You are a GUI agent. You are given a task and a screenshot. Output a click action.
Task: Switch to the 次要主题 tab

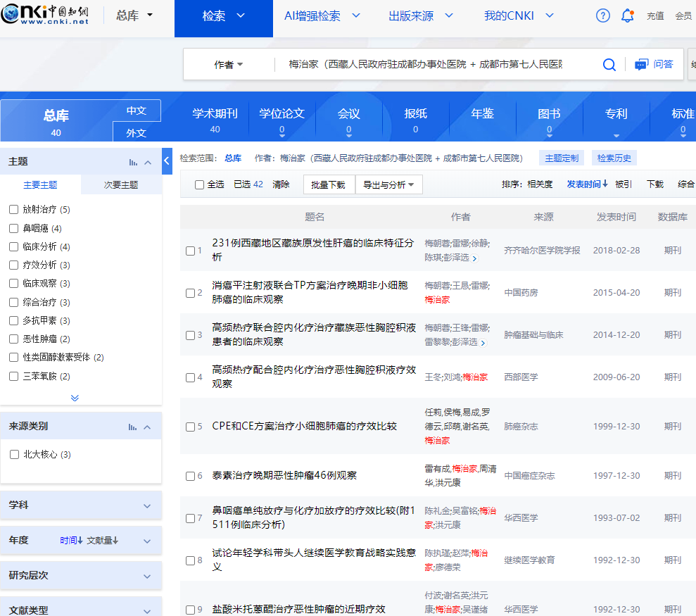121,185
